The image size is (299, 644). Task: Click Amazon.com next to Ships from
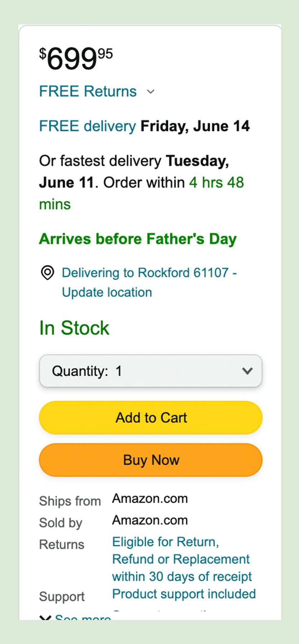point(150,498)
